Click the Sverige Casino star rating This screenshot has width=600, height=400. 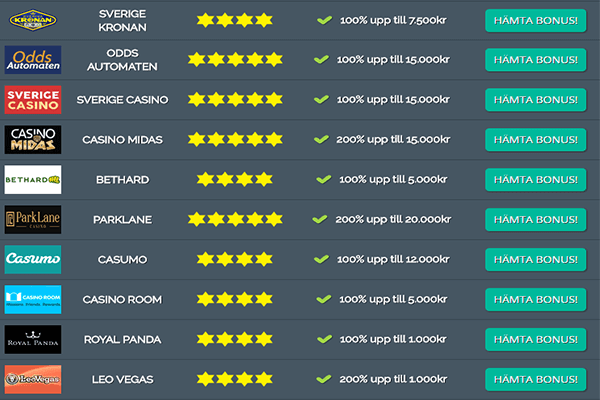pos(235,100)
